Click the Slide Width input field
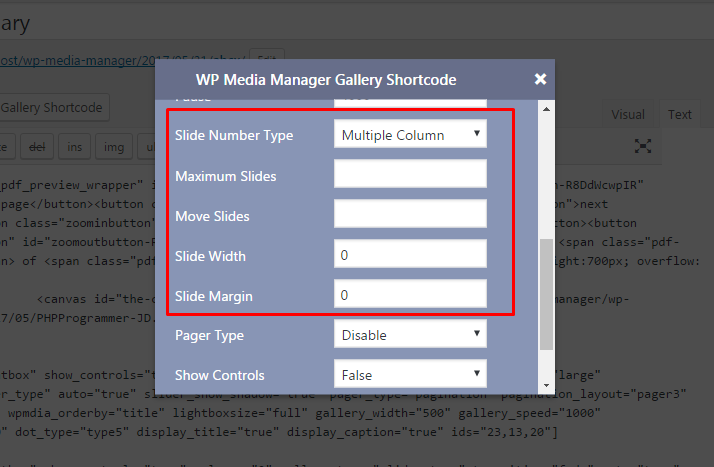The image size is (714, 467). click(410, 254)
